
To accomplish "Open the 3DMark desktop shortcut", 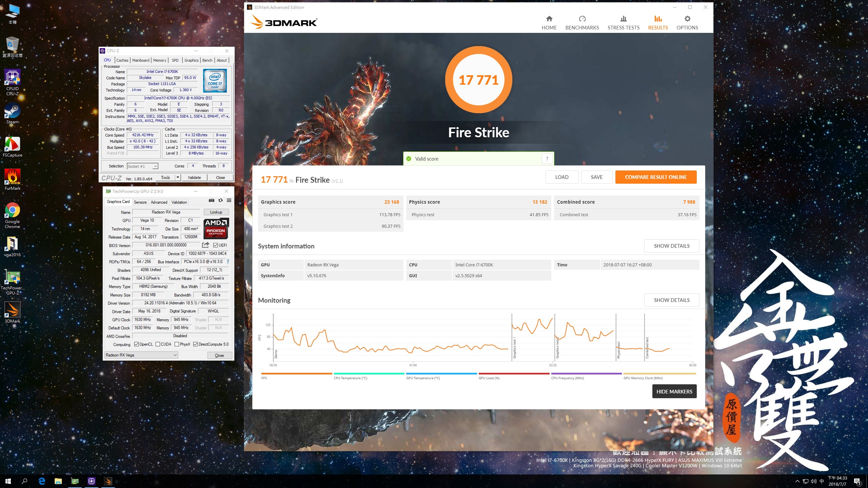I will click(x=13, y=312).
